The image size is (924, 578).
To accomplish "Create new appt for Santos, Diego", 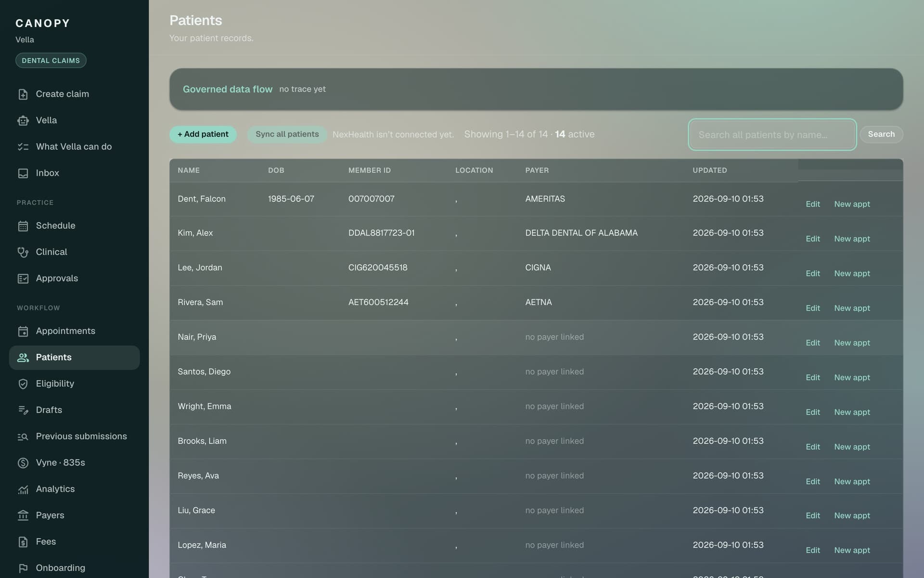I will click(x=852, y=378).
